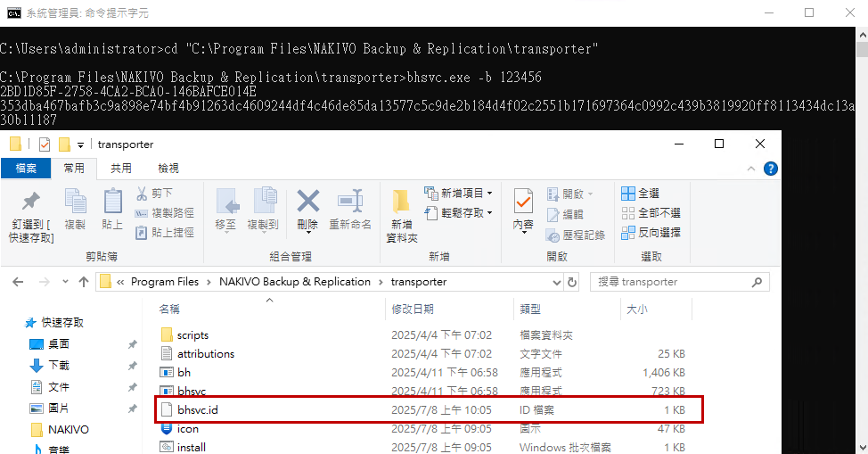Sort by 修改日期 date column header

[449, 310]
